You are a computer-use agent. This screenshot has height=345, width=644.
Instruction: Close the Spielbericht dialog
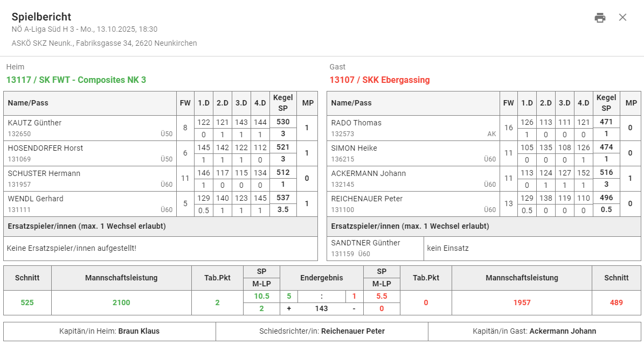tap(622, 17)
